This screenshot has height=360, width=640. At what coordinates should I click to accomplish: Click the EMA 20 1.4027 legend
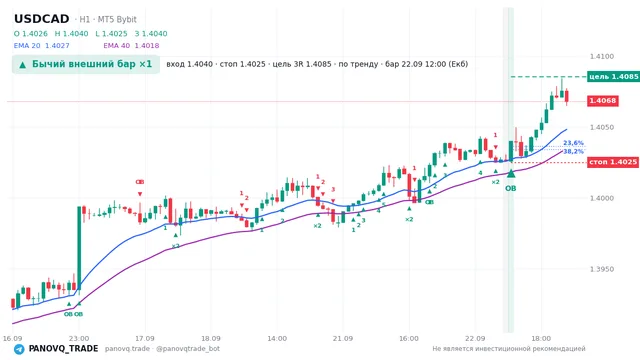42,46
